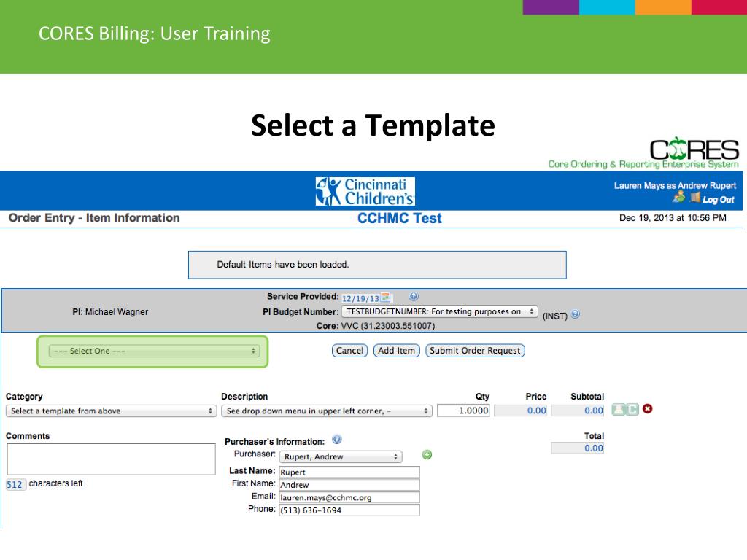Click the switch user people icon

(x=679, y=197)
